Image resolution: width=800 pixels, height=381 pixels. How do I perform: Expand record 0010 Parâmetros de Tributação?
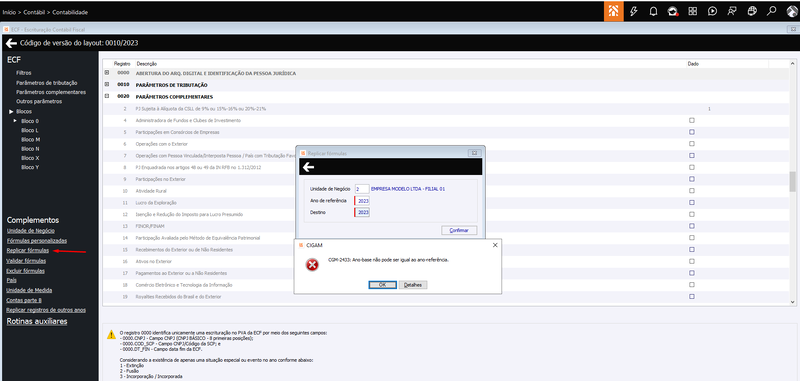coord(107,85)
